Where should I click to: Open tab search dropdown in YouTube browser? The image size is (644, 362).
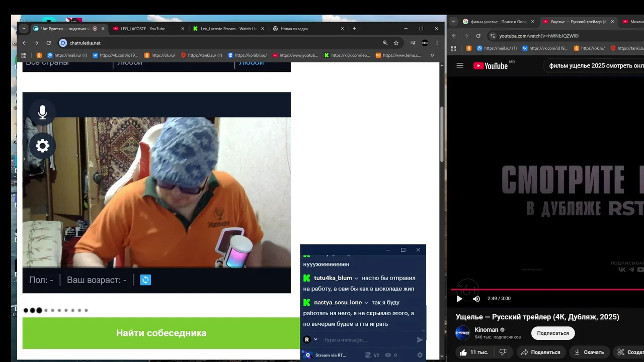point(453,22)
